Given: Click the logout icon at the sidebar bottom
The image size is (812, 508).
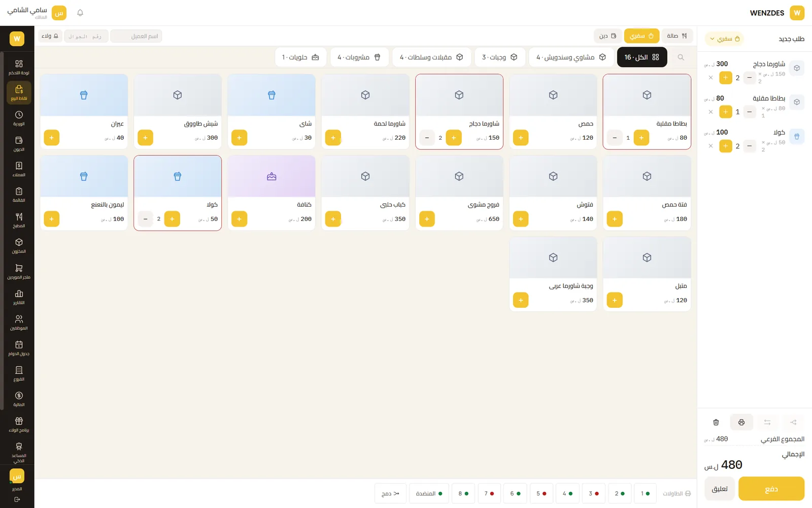Looking at the screenshot, I should pos(17,499).
